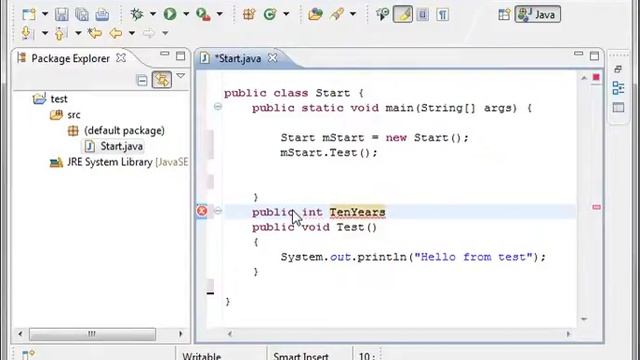This screenshot has width=640, height=360.
Task: Click the error mark in overview ruler
Action: (x=596, y=207)
